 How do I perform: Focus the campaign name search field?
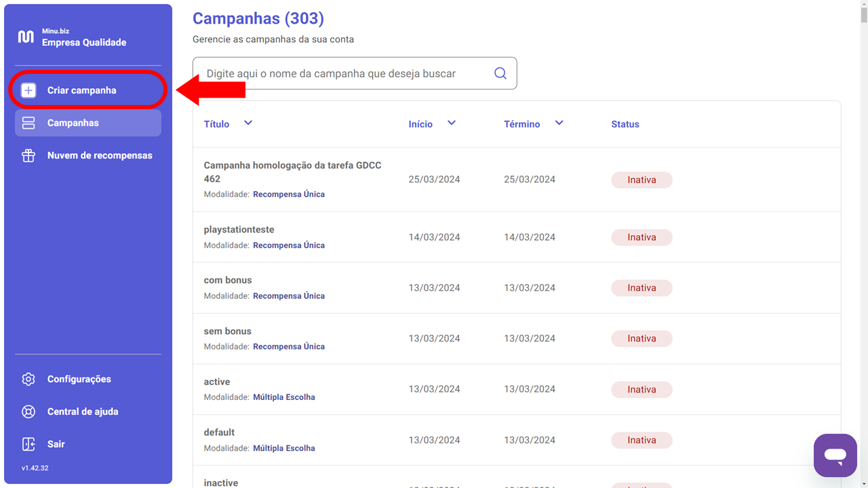(x=342, y=73)
